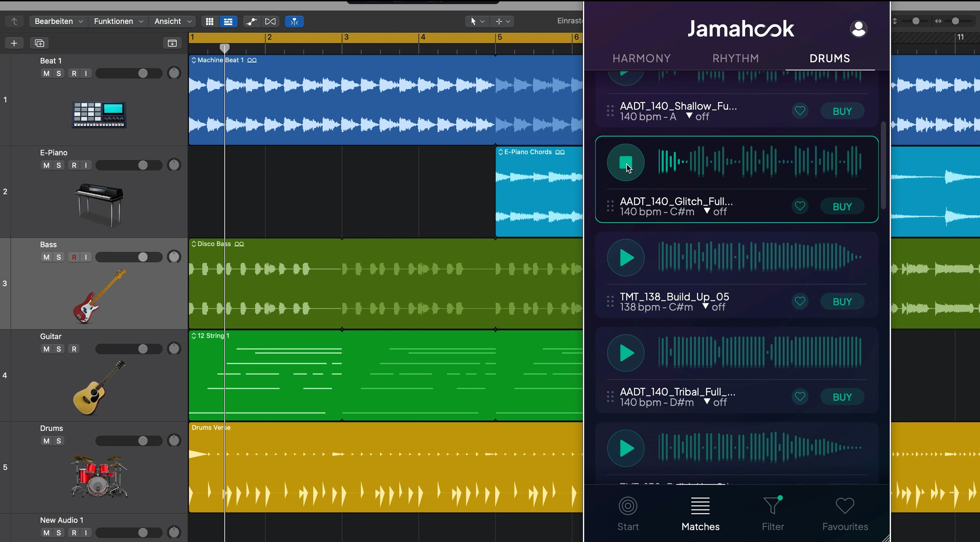Disable record on the Bass track
The width and height of the screenshot is (980, 542).
pyautogui.click(x=74, y=257)
